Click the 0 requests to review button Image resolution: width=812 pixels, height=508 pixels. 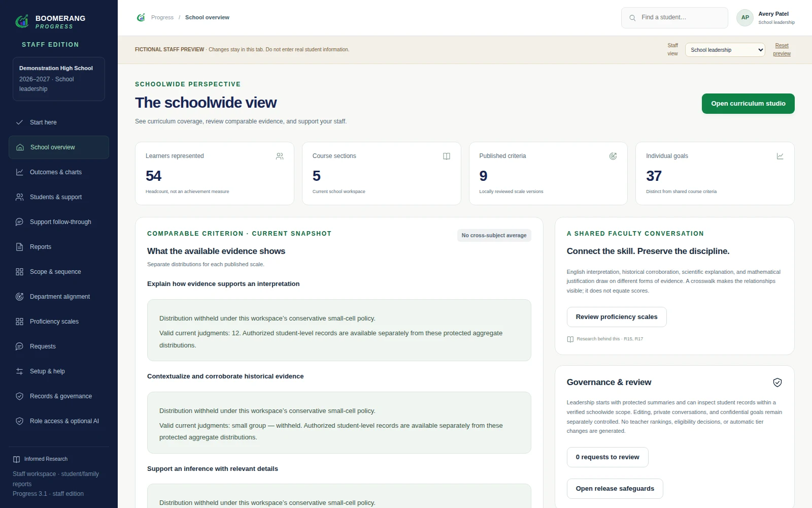point(607,457)
